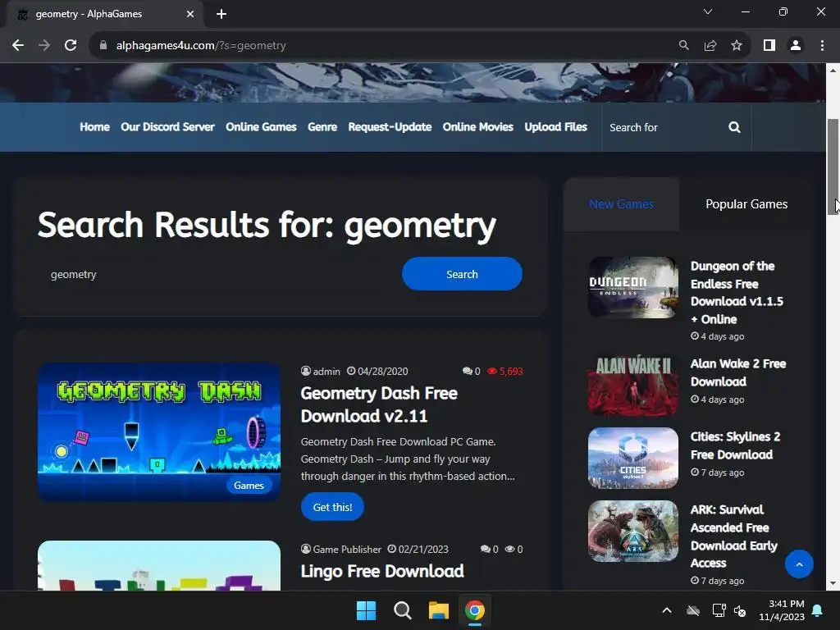
Task: Click the address bar URL text
Action: 201,46
